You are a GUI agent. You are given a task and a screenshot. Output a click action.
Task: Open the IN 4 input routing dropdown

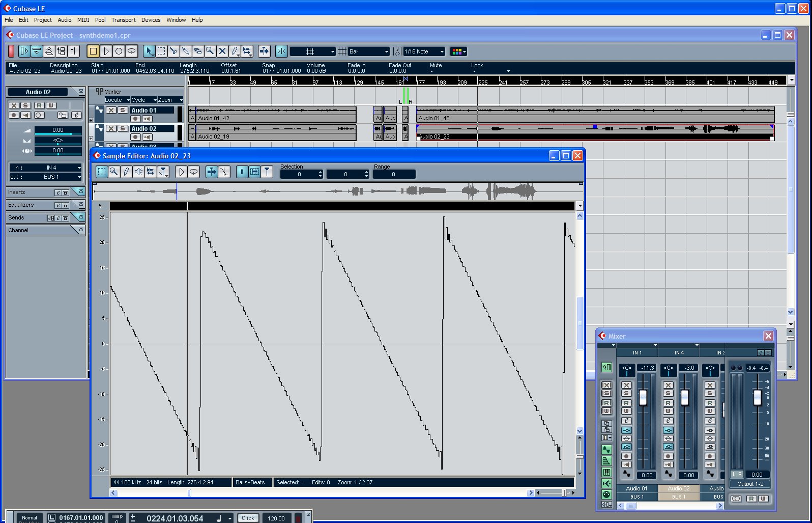pos(45,168)
